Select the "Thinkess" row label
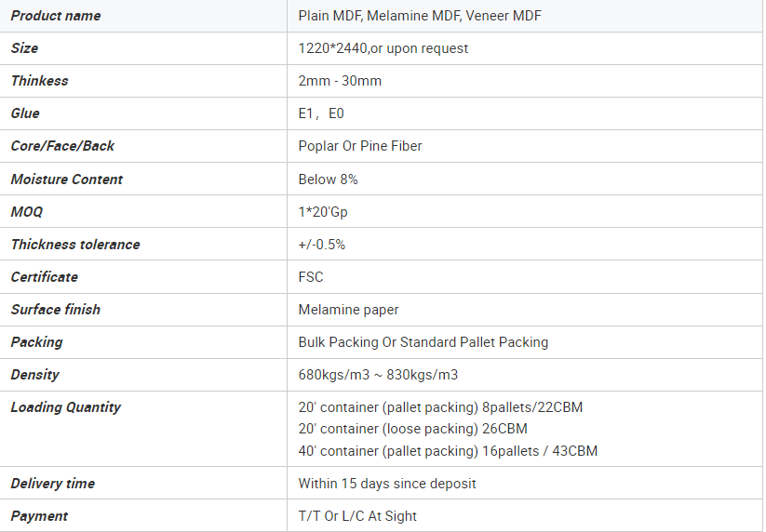 point(40,81)
